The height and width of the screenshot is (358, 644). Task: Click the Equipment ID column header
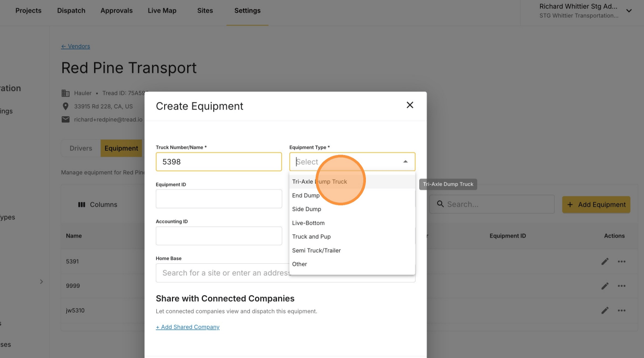pyautogui.click(x=508, y=236)
